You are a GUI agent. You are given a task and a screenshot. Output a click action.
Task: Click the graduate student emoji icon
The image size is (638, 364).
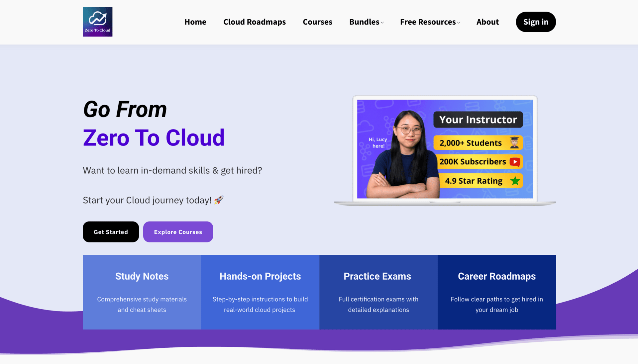point(514,142)
